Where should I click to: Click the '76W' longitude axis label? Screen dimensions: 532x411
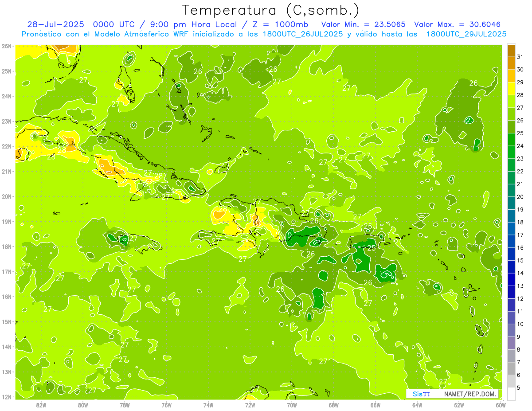pyautogui.click(x=166, y=405)
